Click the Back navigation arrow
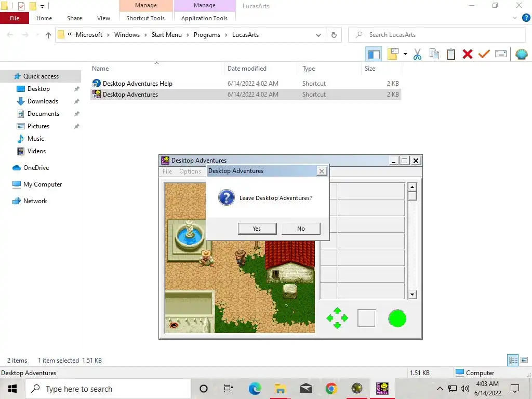Viewport: 532px width, 399px height. 10,35
